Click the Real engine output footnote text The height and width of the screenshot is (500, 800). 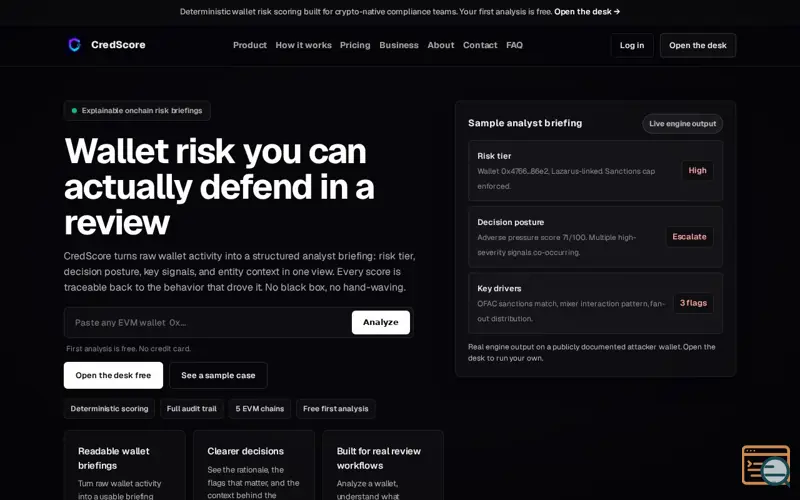pyautogui.click(x=591, y=353)
